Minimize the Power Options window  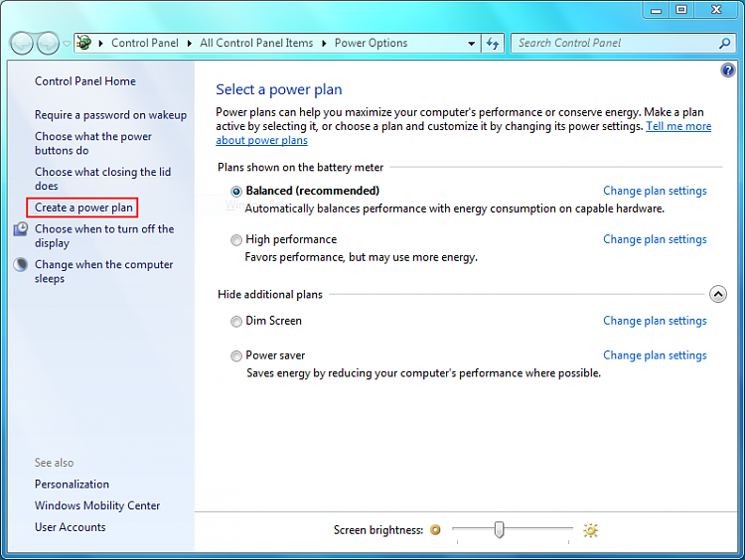tap(657, 10)
